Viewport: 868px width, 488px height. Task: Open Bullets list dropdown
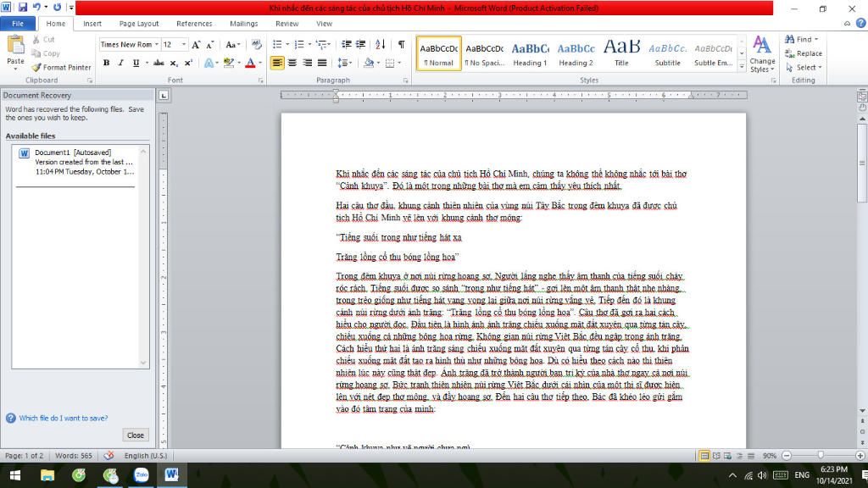[287, 44]
